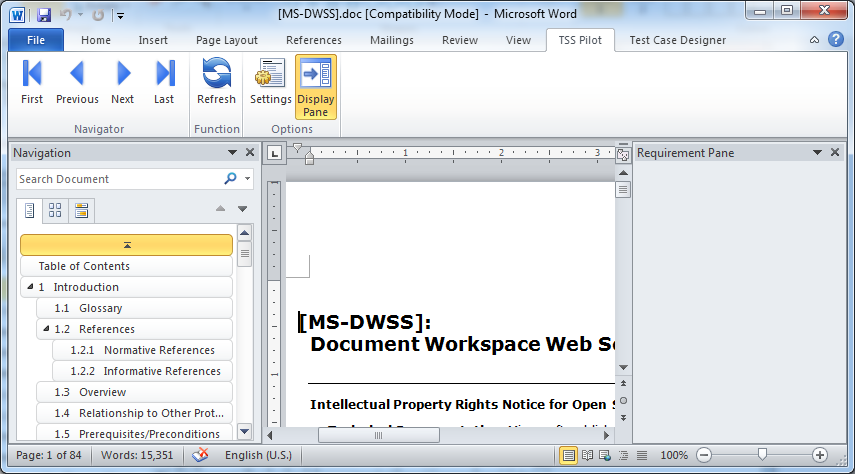Switch to Test Case Designer tab
This screenshot has height=475, width=855.
[678, 40]
